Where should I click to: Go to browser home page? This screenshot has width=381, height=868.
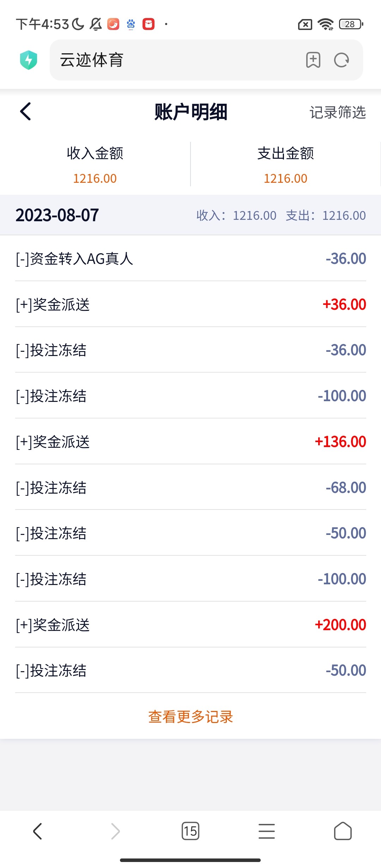[343, 831]
